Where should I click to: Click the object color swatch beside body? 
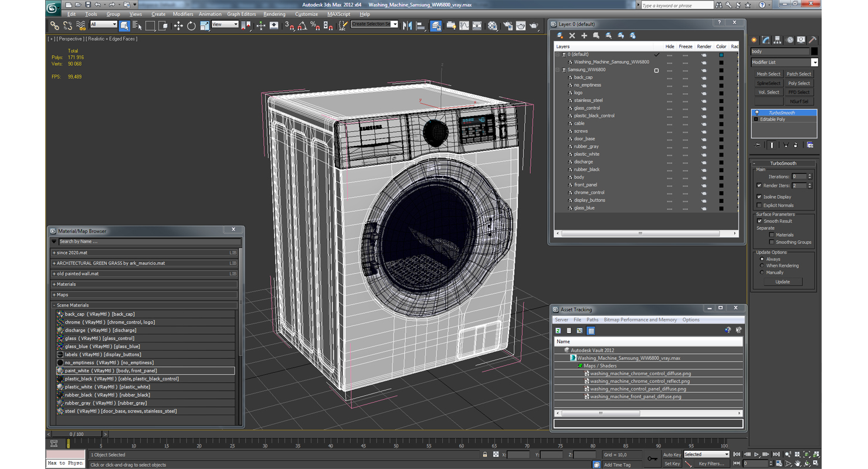click(814, 52)
